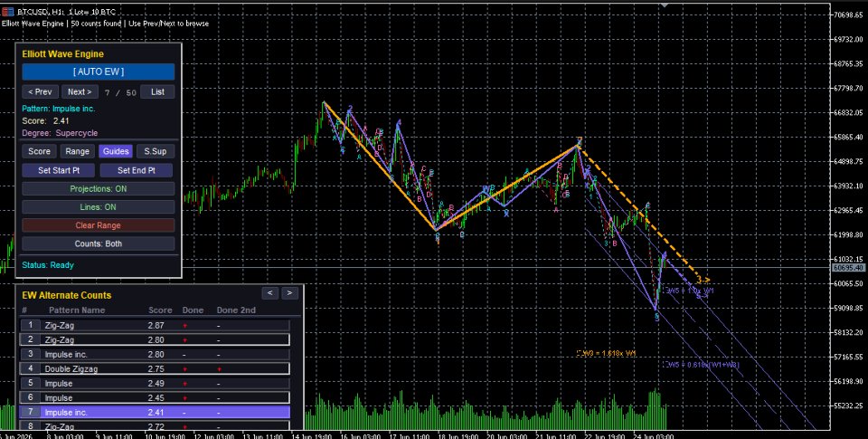Click the W5 = 0.618x(W1+W3) projection label

(703, 365)
